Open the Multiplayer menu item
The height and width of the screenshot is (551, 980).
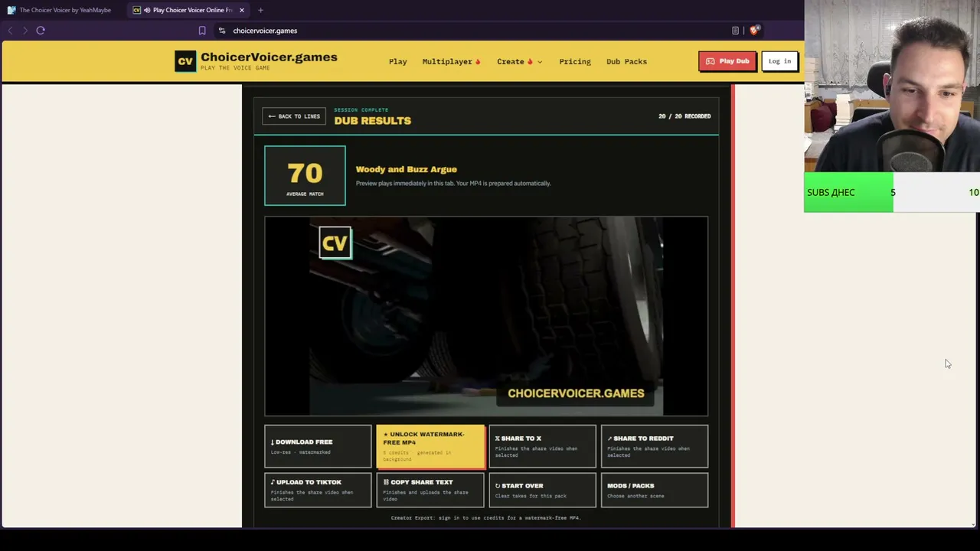point(451,61)
